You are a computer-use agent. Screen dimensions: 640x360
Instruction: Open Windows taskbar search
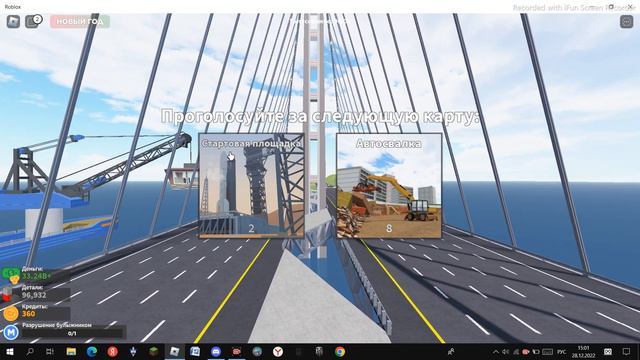pyautogui.click(x=30, y=351)
